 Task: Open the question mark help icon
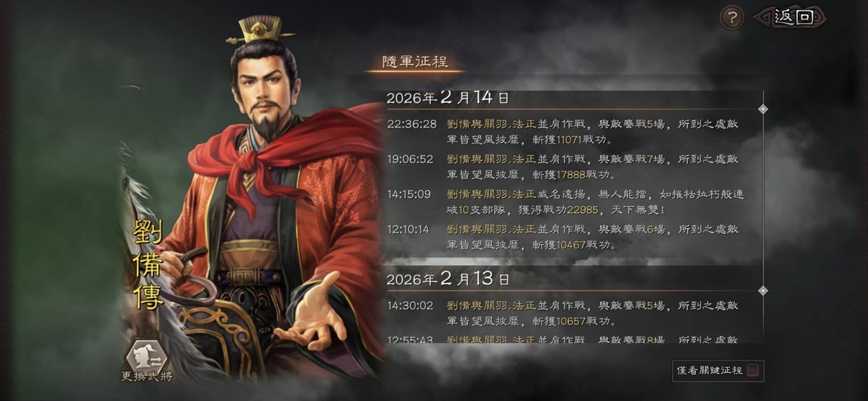(x=732, y=18)
